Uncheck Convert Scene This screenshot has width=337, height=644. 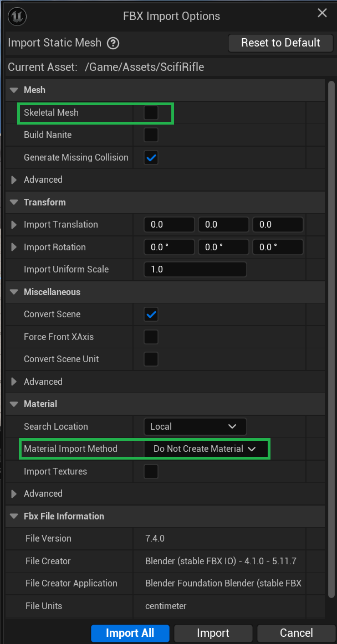[x=151, y=314]
